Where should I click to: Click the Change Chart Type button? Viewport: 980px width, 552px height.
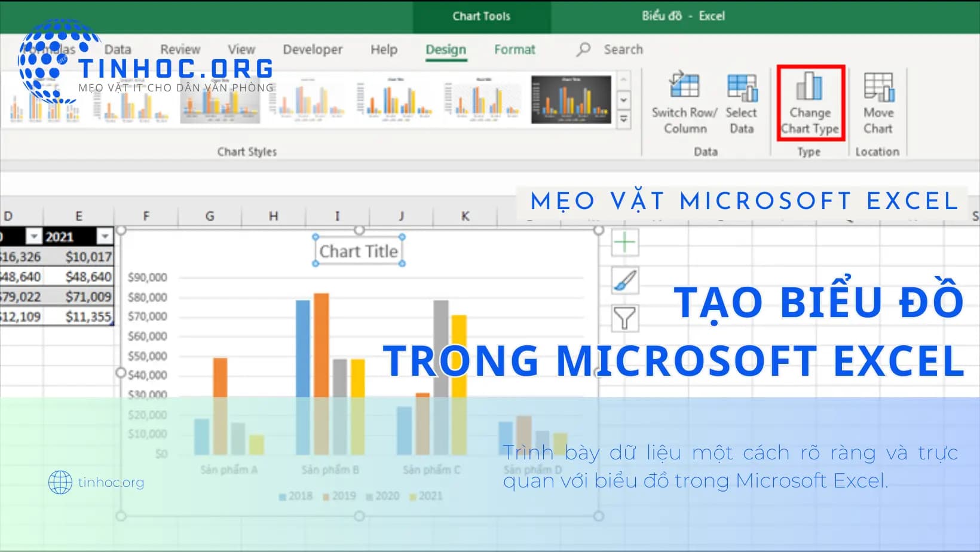pyautogui.click(x=810, y=103)
